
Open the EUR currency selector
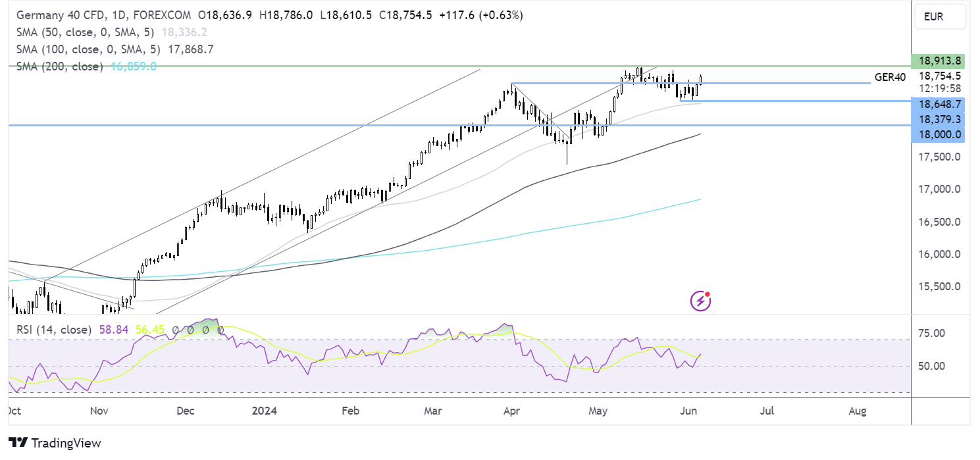click(x=940, y=16)
